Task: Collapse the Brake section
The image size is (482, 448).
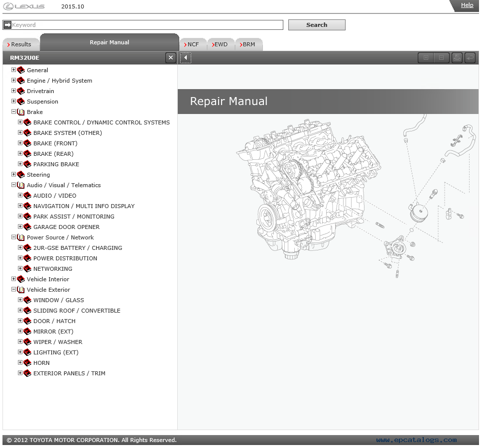Action: [x=13, y=112]
